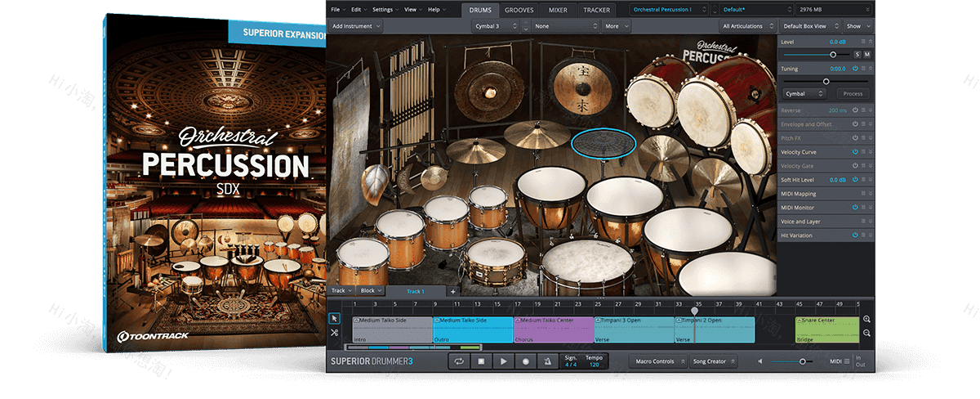The image size is (980, 399).
Task: Toggle the Hit Variation power button
Action: 855,235
